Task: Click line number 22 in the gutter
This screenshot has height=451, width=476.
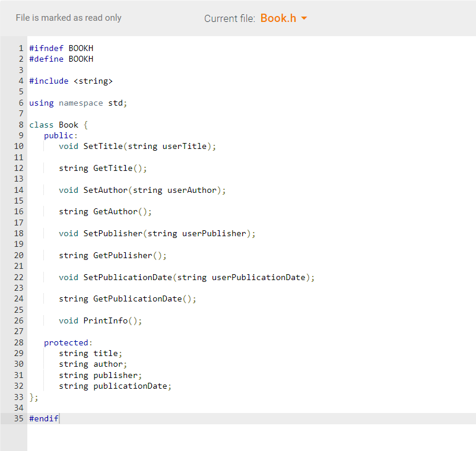Action: coord(19,277)
